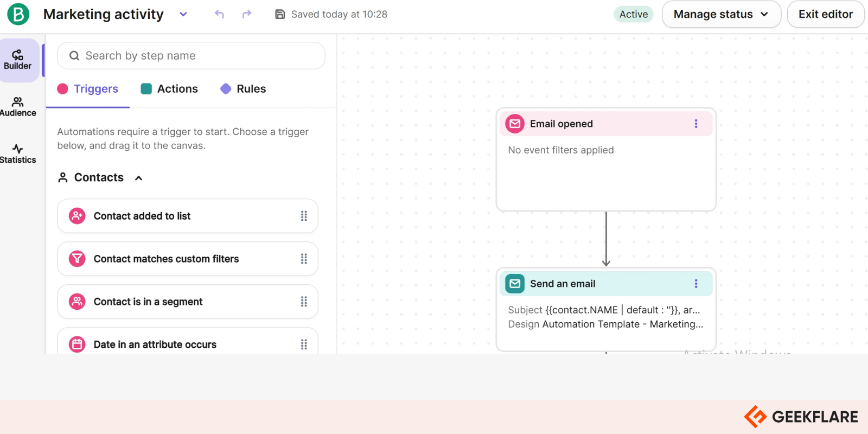This screenshot has width=868, height=434.
Task: Open the Marketing activity name dropdown
Action: [x=183, y=14]
